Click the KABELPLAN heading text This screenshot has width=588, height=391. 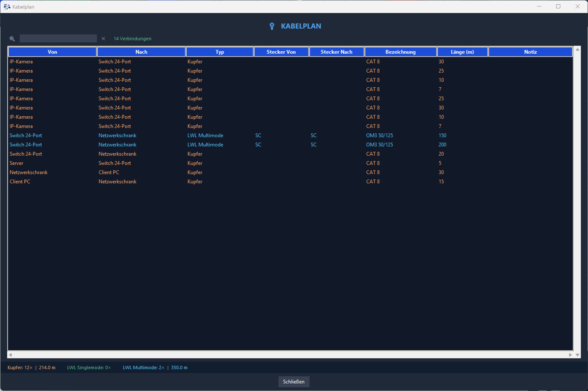pos(301,26)
